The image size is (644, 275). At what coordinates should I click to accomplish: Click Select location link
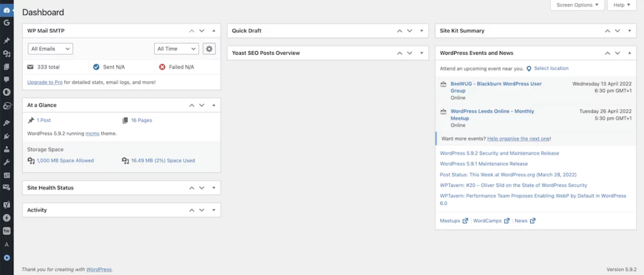point(551,68)
